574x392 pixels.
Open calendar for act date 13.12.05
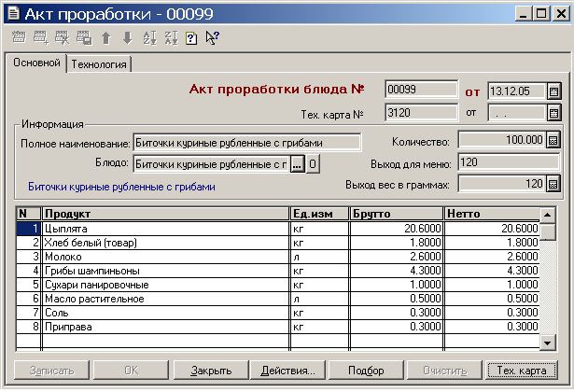click(553, 91)
